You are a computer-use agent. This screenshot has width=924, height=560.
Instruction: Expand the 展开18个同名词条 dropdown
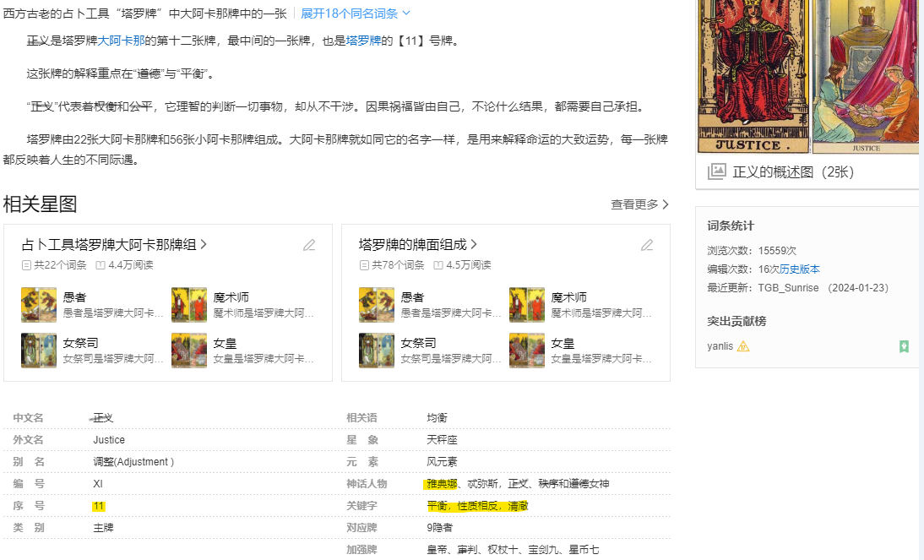click(x=356, y=14)
